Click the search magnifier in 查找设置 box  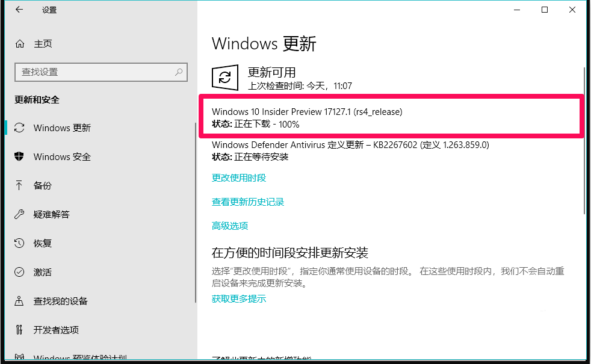(x=179, y=72)
